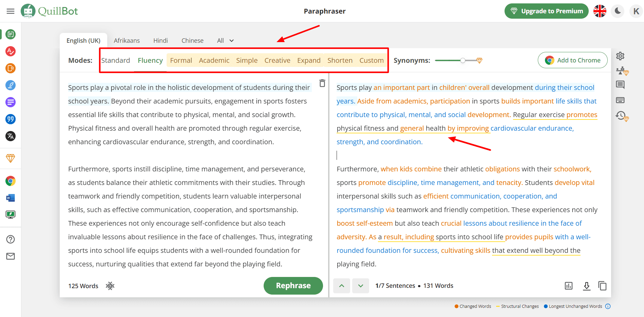Adjust the Synonyms slider handle
Viewport: 644px width, 317px height.
tap(462, 60)
